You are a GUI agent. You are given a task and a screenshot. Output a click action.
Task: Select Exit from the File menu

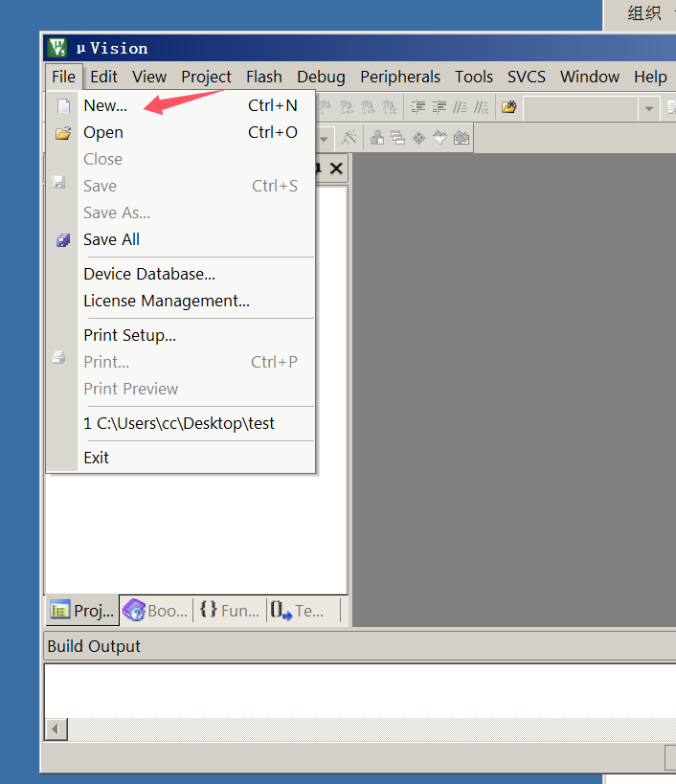tap(181, 458)
